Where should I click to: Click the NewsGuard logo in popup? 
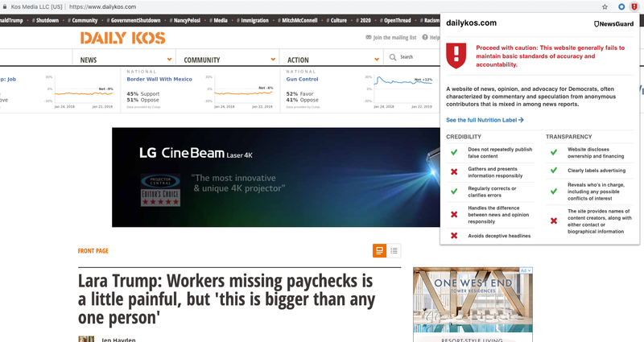(613, 24)
